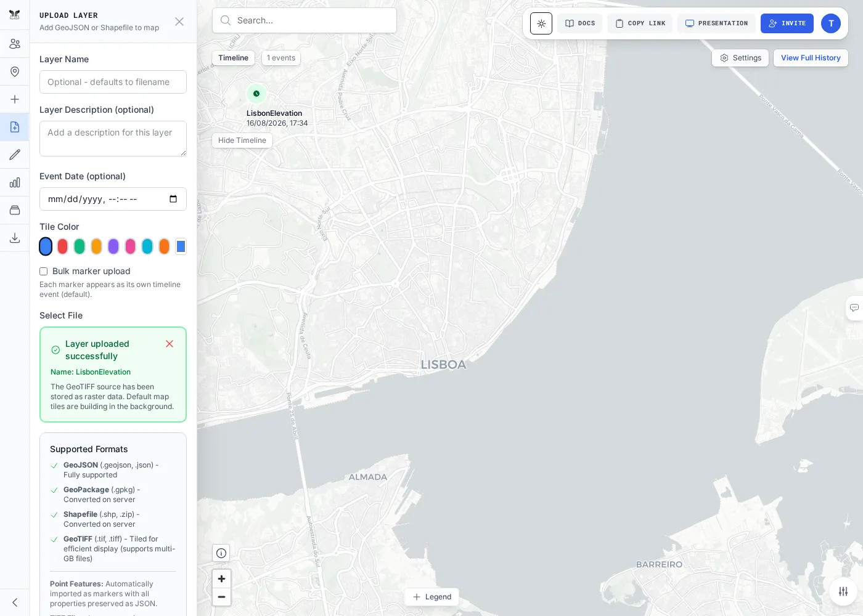Select the green tile color

pos(80,246)
